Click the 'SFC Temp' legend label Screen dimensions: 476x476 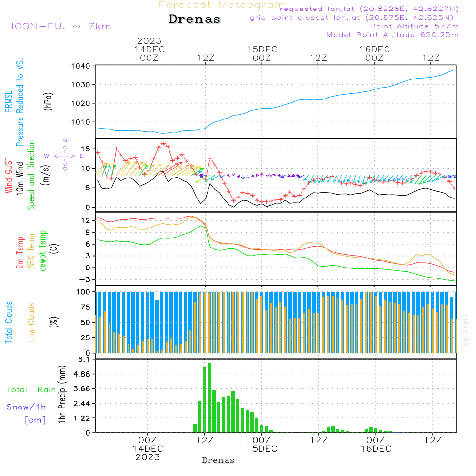[x=31, y=251]
